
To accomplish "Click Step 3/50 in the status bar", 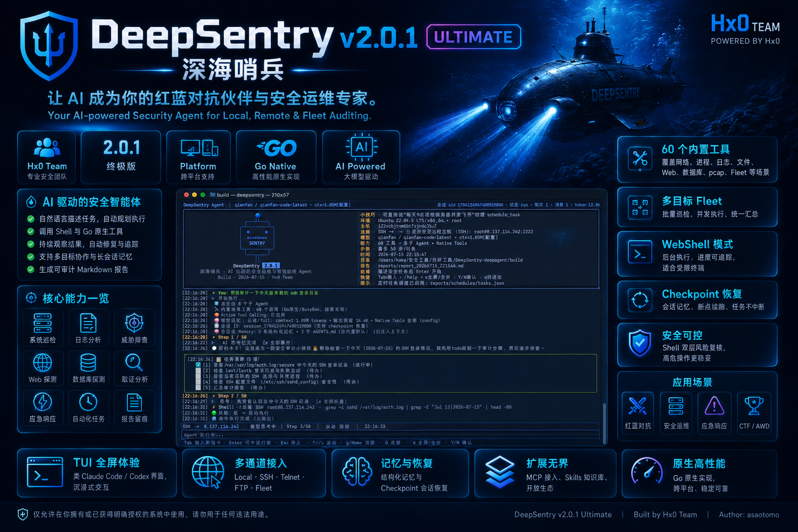I will [x=299, y=427].
